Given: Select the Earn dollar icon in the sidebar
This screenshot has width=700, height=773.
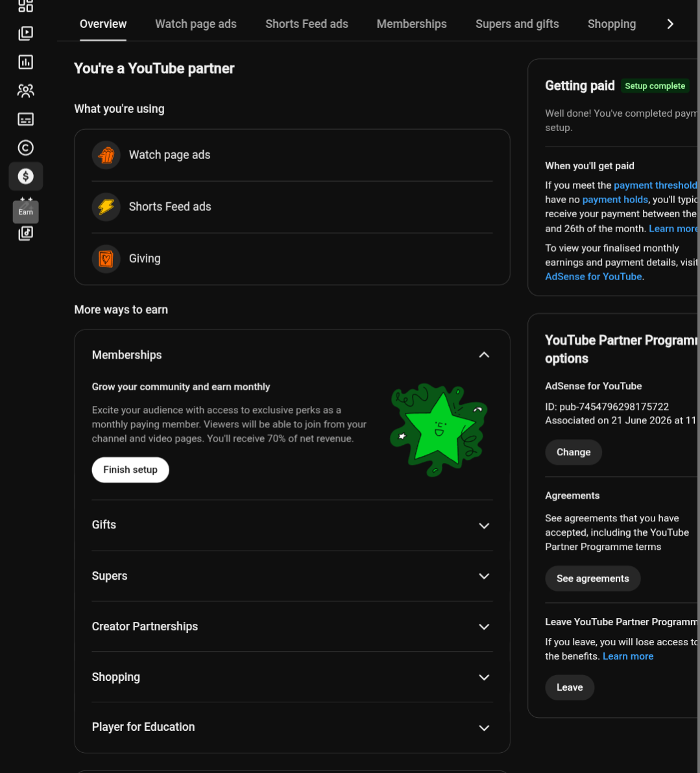Looking at the screenshot, I should coord(26,176).
